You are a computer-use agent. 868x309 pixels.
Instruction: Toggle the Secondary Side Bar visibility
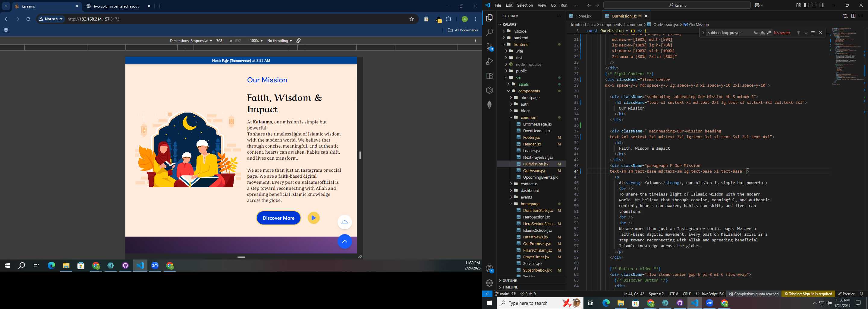coord(822,5)
